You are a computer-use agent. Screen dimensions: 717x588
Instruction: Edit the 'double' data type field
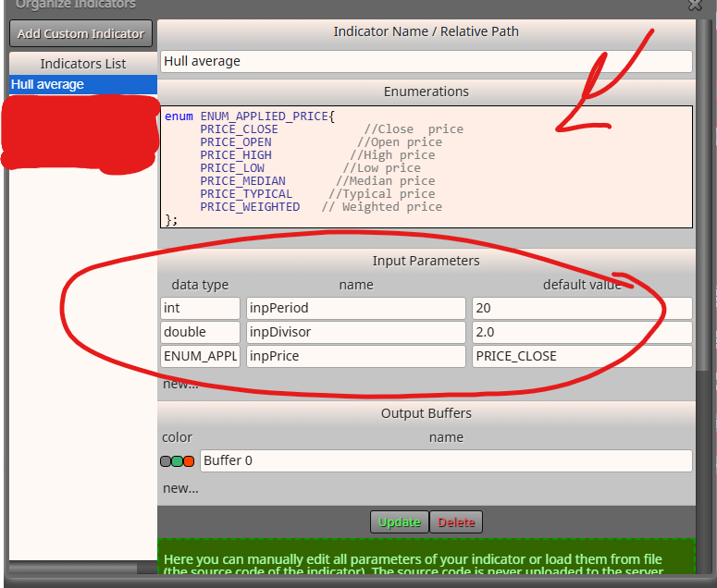[x=200, y=332]
